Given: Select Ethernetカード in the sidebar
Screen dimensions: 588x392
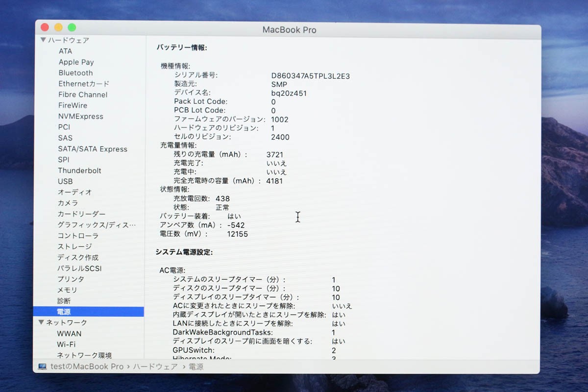Looking at the screenshot, I should click(x=84, y=84).
